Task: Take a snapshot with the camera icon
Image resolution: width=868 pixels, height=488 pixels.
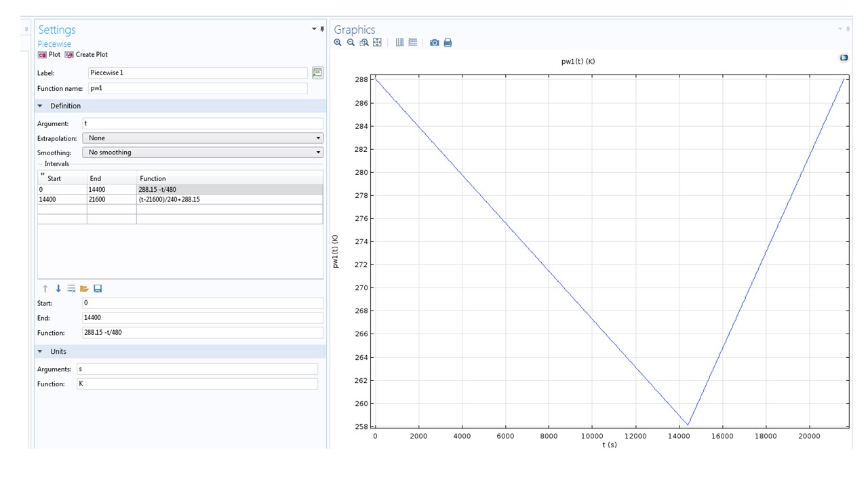Action: (x=435, y=43)
